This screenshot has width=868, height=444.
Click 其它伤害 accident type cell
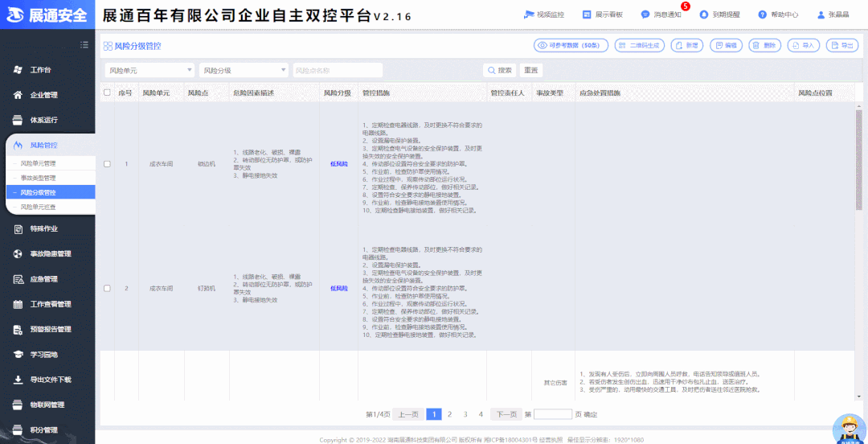point(555,383)
